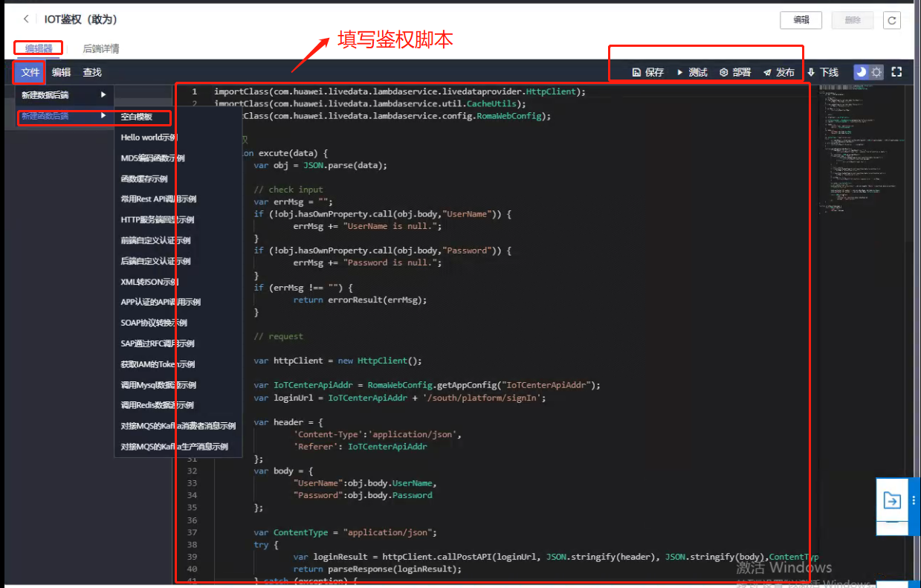Image resolution: width=921 pixels, height=588 pixels.
Task: Click line number 33
Action: coord(193,483)
